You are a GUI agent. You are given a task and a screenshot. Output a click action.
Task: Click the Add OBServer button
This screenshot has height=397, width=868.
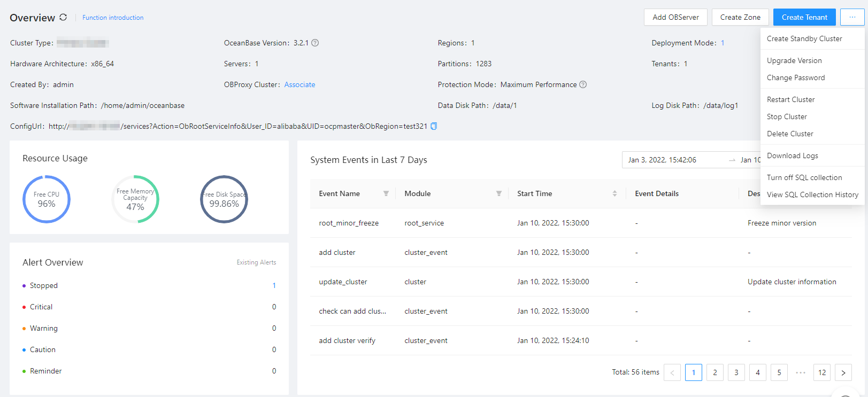(675, 17)
